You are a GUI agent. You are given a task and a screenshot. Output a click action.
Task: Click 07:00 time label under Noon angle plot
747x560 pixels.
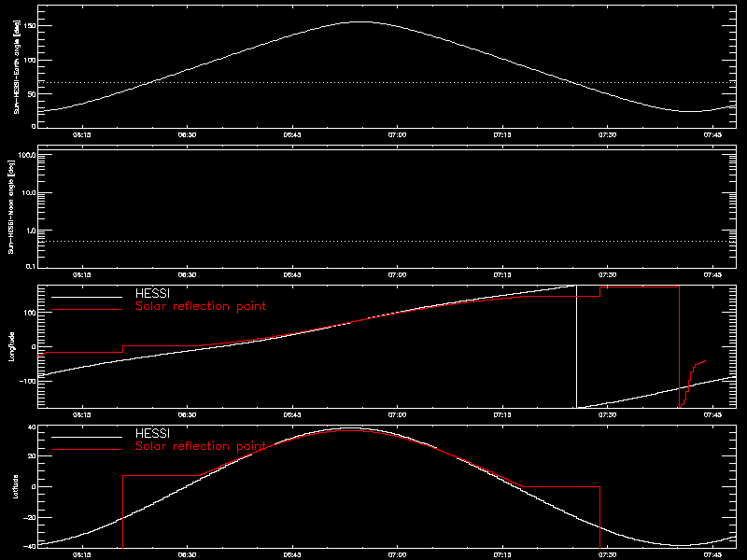coord(397,275)
